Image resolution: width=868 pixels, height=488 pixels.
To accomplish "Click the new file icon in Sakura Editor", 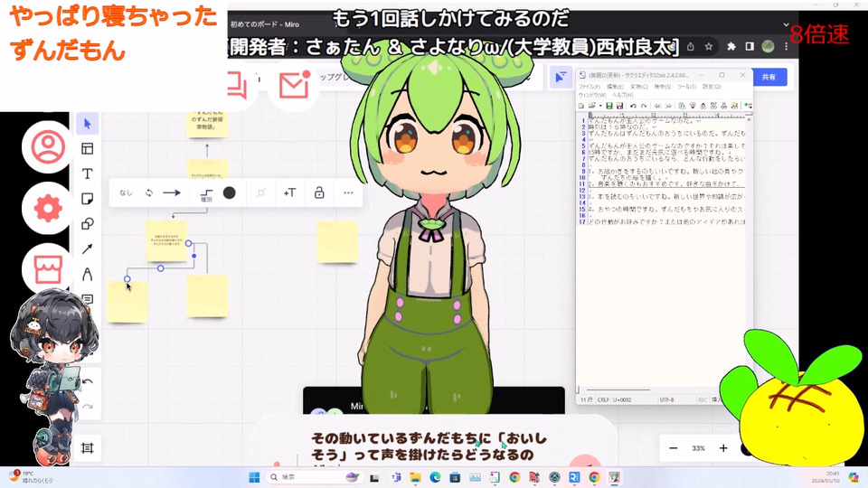I will click(x=581, y=106).
